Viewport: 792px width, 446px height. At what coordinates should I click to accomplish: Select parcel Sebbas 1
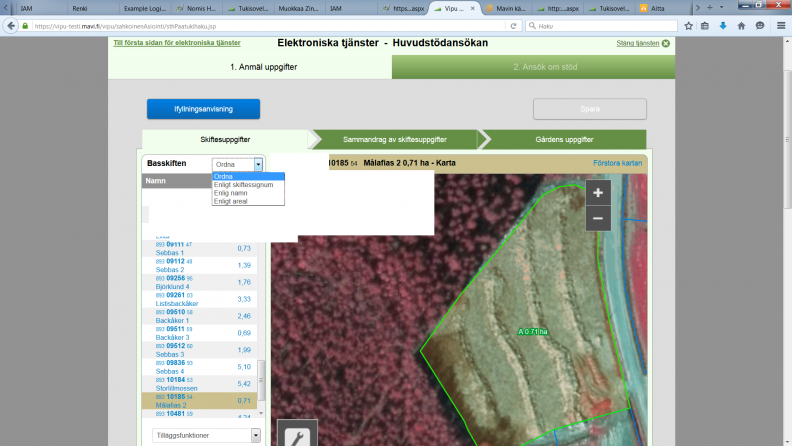[x=200, y=249]
